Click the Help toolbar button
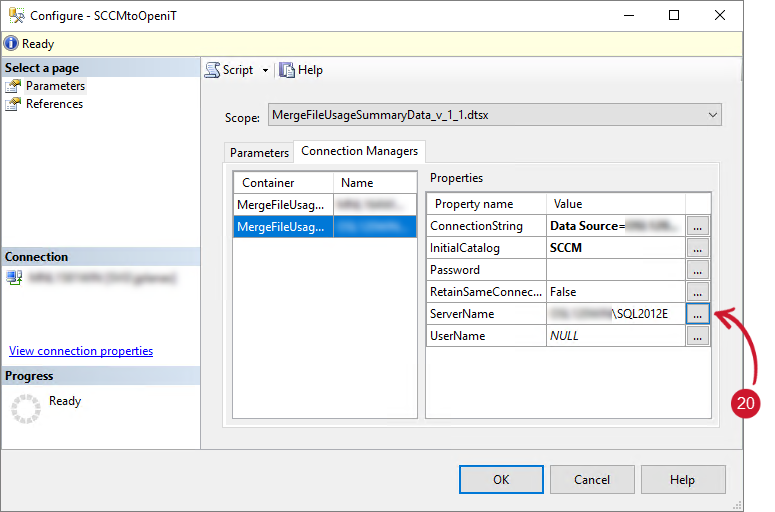The width and height of the screenshot is (775, 512). click(x=301, y=70)
